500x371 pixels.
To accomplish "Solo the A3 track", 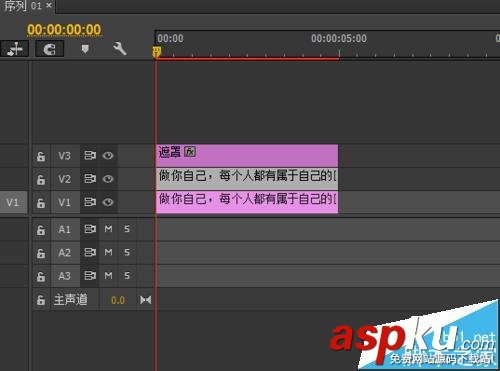I will (x=127, y=276).
